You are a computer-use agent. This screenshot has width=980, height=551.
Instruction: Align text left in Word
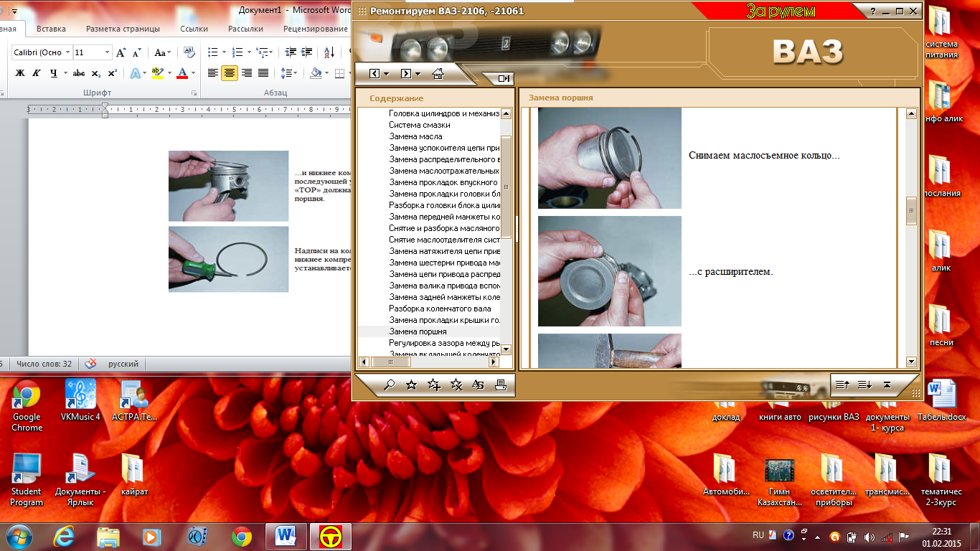[x=212, y=73]
